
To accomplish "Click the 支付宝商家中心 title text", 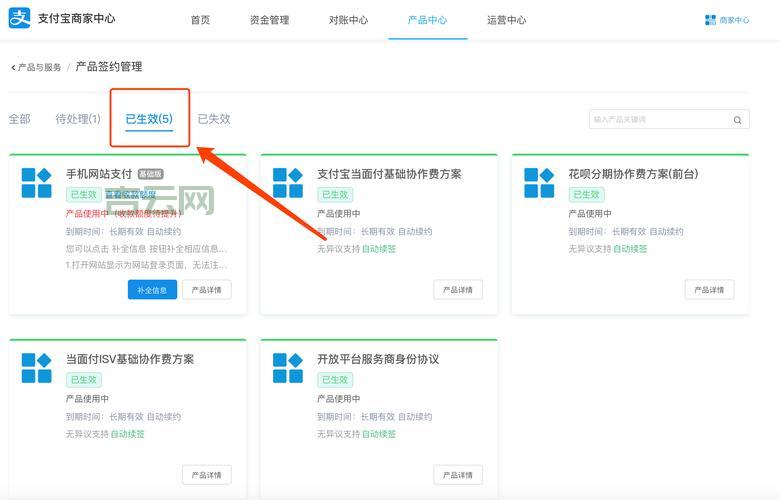I will coord(77,18).
